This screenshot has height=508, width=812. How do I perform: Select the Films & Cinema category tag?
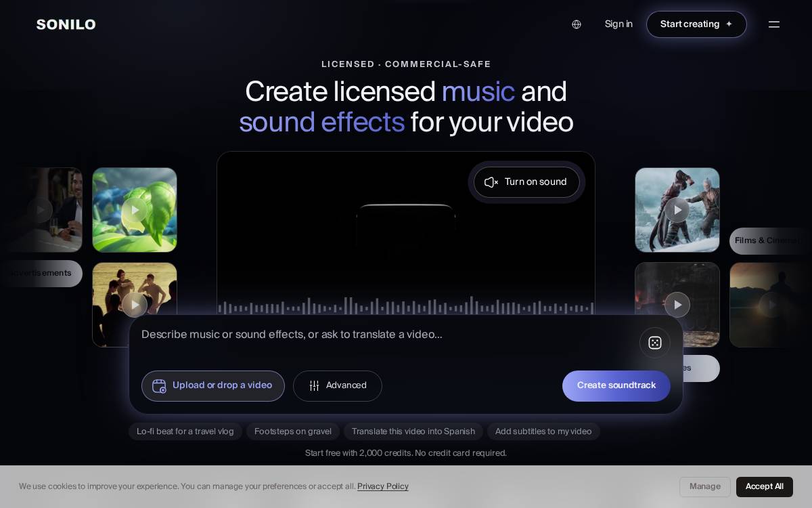coord(771,240)
